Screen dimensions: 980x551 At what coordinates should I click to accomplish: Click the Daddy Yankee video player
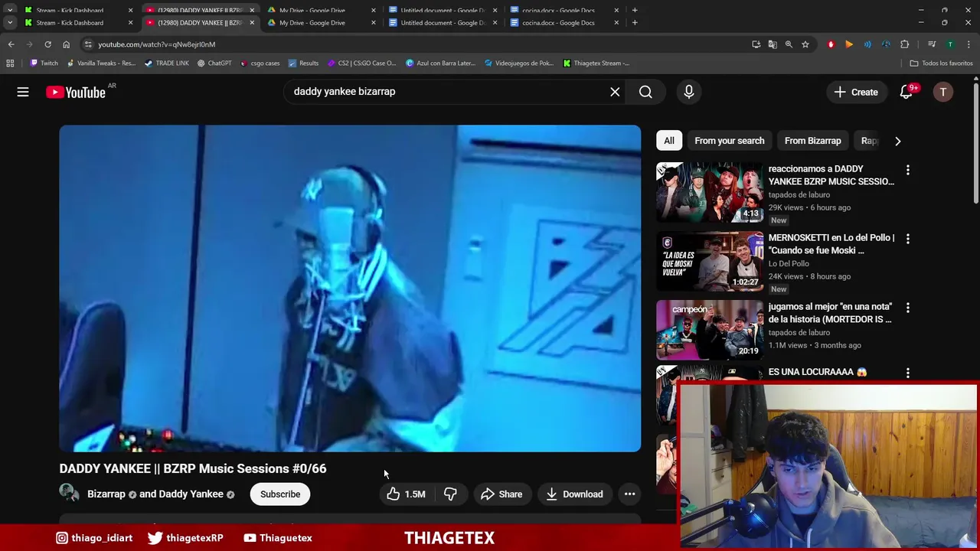tap(350, 289)
